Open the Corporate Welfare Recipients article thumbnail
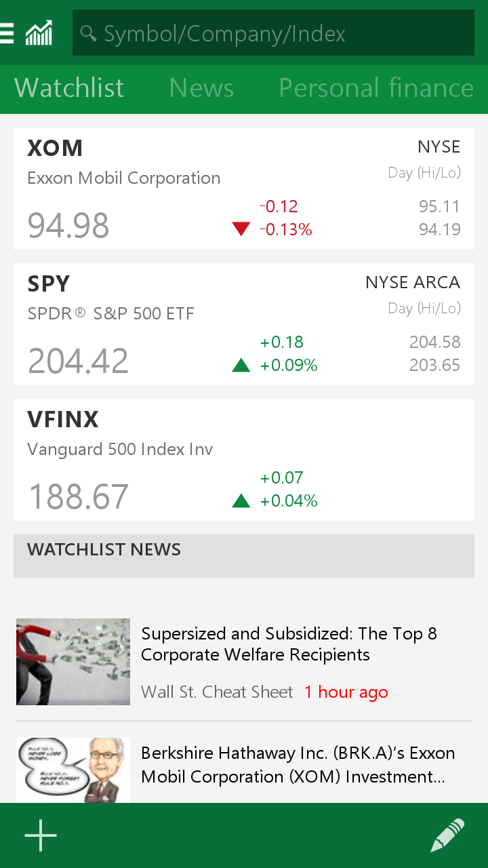The image size is (488, 868). (73, 661)
